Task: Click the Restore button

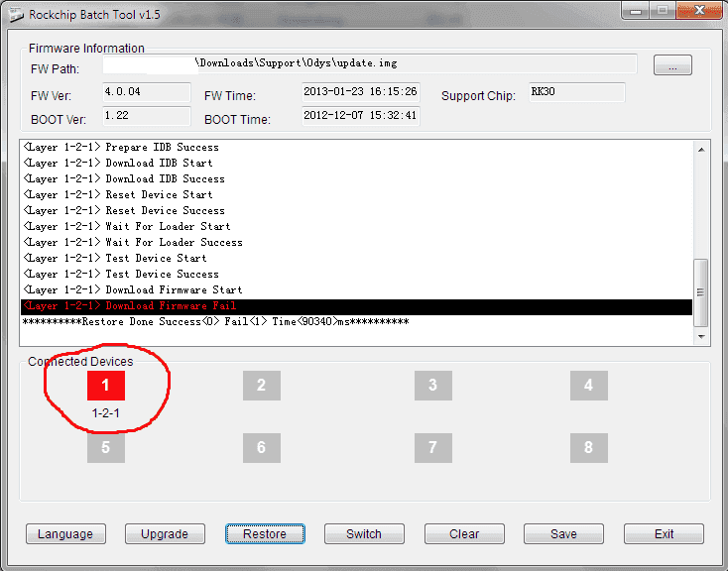Action: coord(265,534)
